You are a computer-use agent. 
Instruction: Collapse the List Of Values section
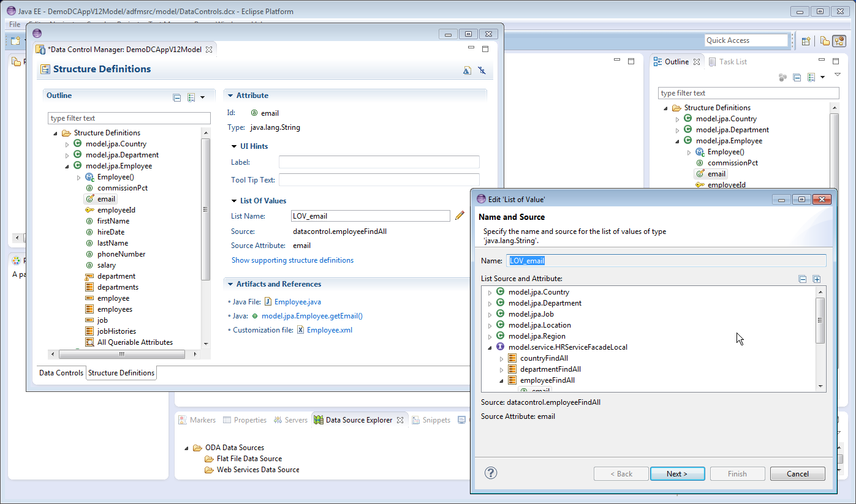(235, 201)
